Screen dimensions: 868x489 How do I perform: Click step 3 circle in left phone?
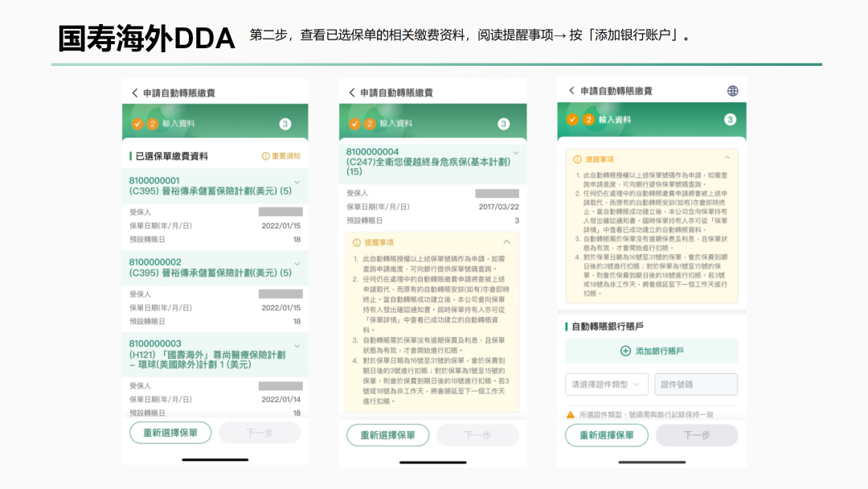pos(285,124)
